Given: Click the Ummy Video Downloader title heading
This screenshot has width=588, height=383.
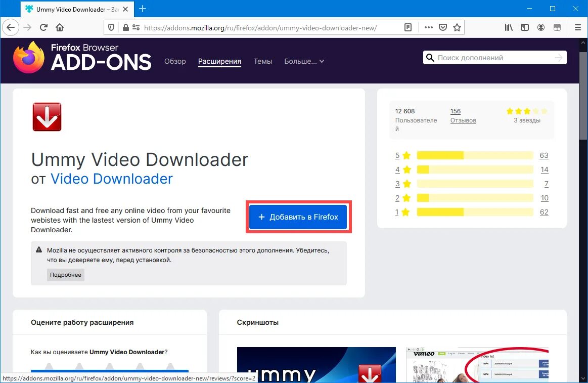Looking at the screenshot, I should pos(140,160).
